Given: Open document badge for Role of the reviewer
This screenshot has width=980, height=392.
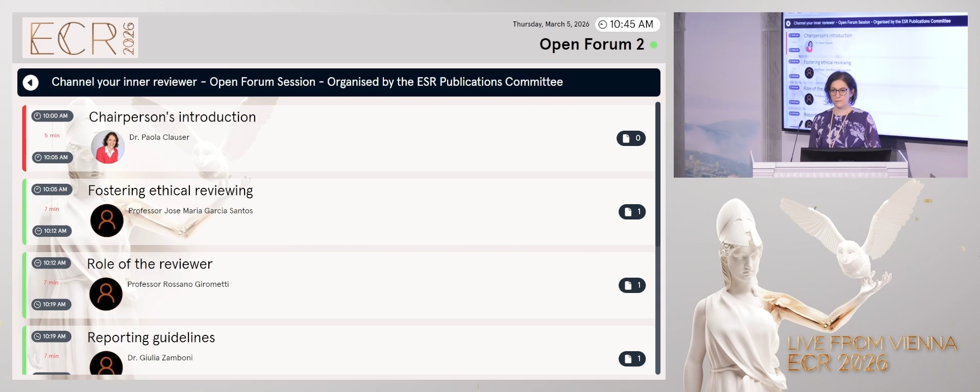Looking at the screenshot, I should click(x=632, y=285).
